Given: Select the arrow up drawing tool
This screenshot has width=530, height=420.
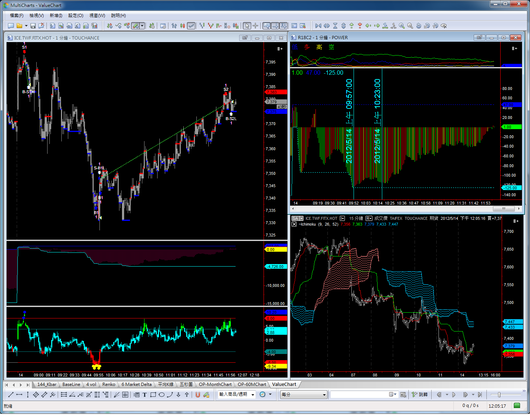Looking at the screenshot, I should [x=187, y=395].
